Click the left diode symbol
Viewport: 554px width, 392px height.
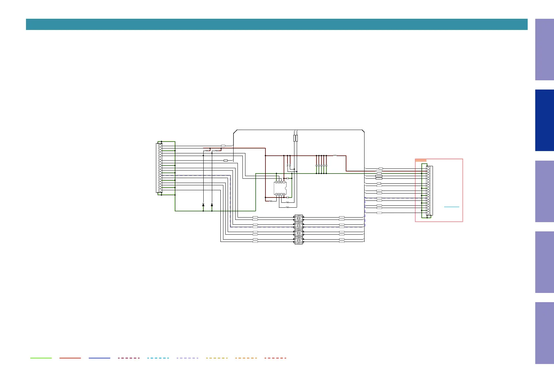[x=203, y=205]
